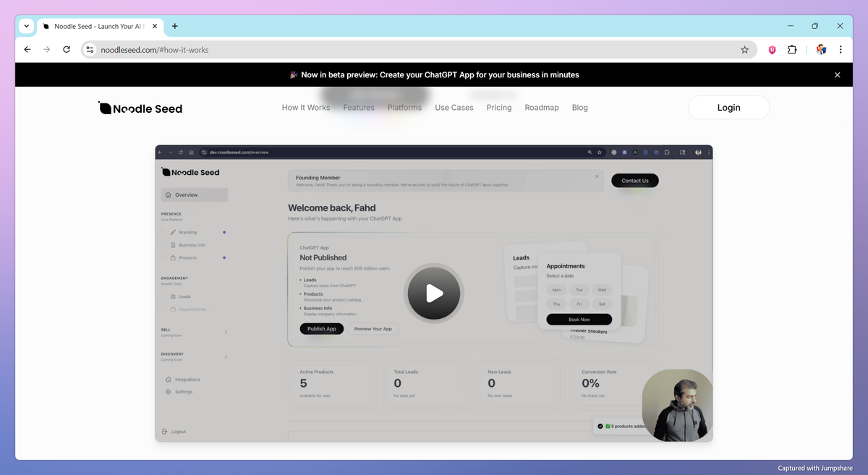868x475 pixels.
Task: Open the Use Cases nav link
Action: tap(454, 108)
